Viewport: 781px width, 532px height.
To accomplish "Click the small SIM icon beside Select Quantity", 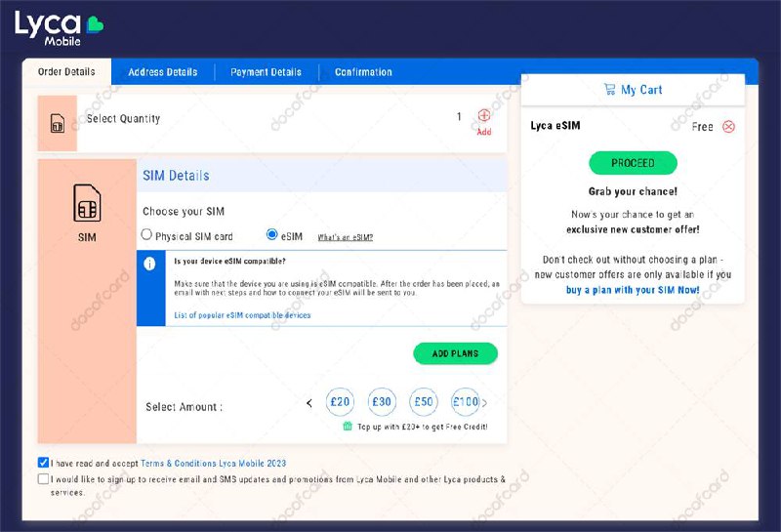I will coord(58,124).
